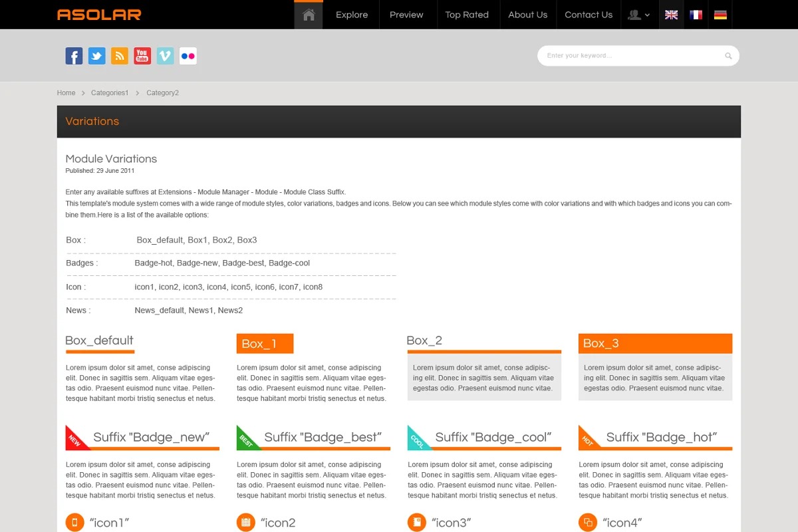
Task: Click Home in the breadcrumb
Action: (x=66, y=93)
